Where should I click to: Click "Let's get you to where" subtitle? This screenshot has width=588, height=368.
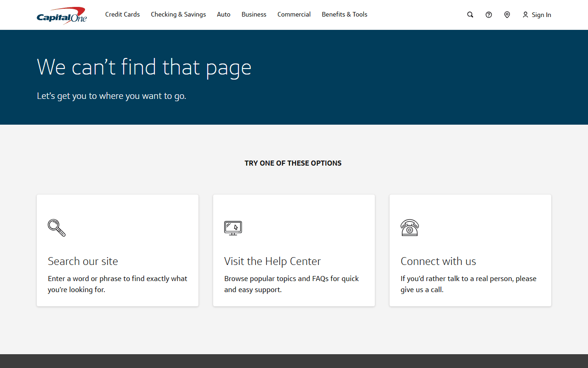112,96
